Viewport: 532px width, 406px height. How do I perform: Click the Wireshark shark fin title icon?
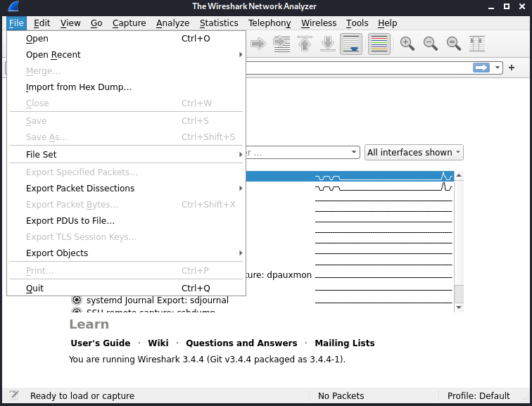coord(13,6)
